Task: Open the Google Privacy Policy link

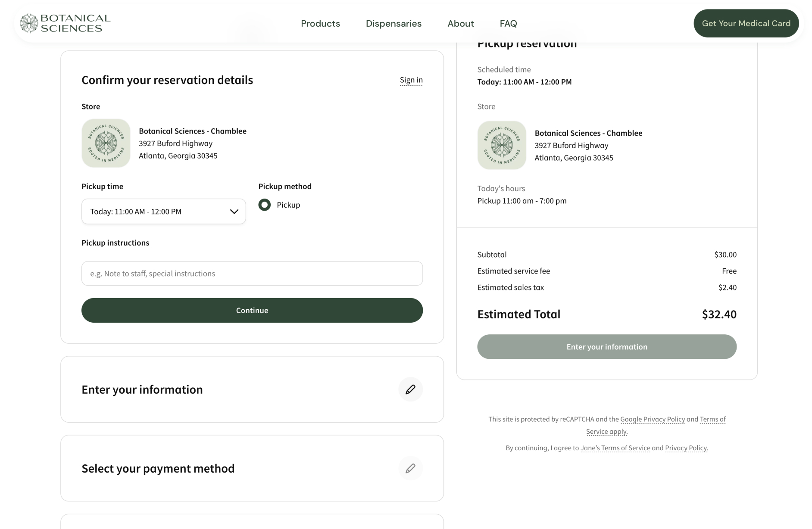Action: tap(653, 419)
